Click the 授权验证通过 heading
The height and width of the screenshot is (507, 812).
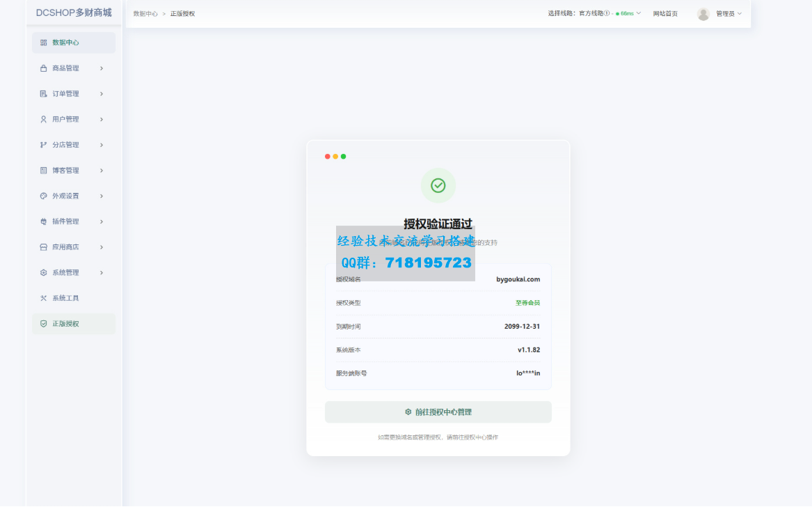coord(438,224)
